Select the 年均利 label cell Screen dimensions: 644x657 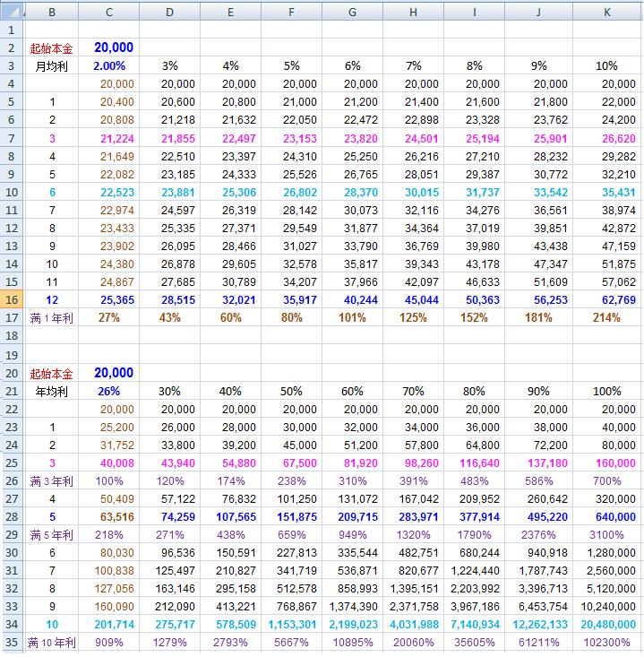coord(51,391)
